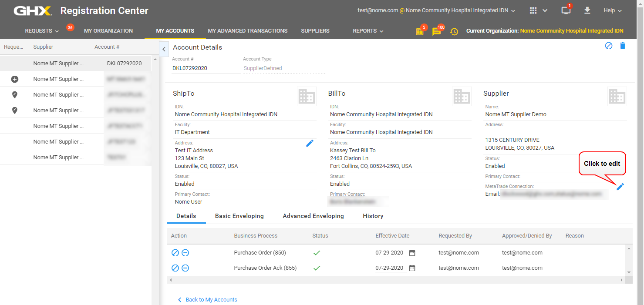Image resolution: width=644 pixels, height=305 pixels.
Task: Click the Purchase Order (850) process cell
Action: [x=260, y=253]
